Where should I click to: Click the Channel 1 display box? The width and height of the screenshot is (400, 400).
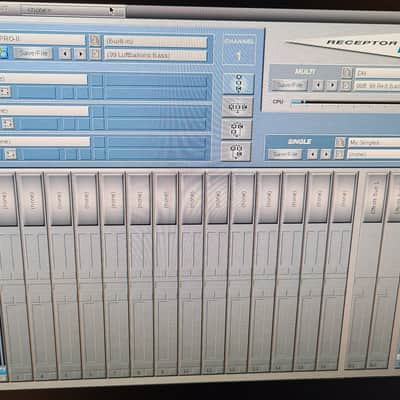pyautogui.click(x=239, y=50)
